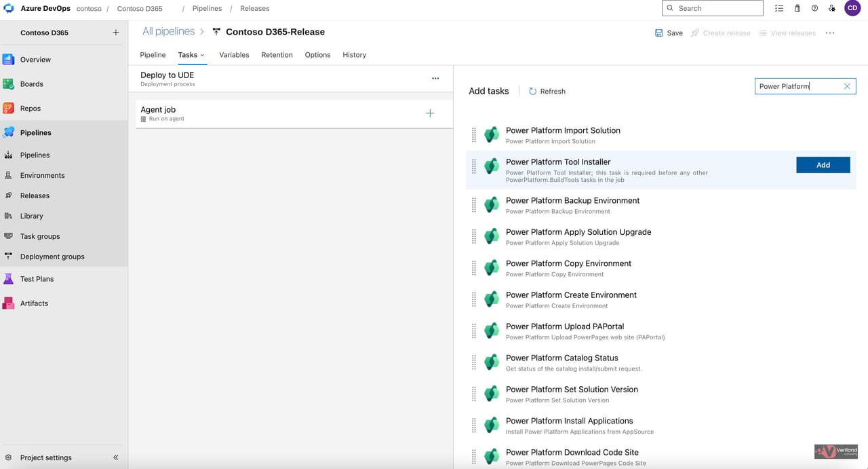Click the Pipelines breadcrumb link
Screen dimensions: 868x469
point(207,8)
